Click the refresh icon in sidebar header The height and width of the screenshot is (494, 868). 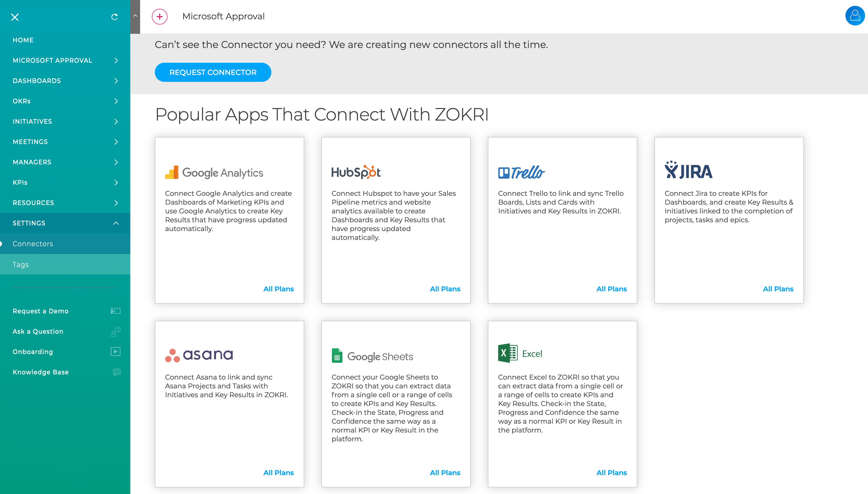[115, 17]
